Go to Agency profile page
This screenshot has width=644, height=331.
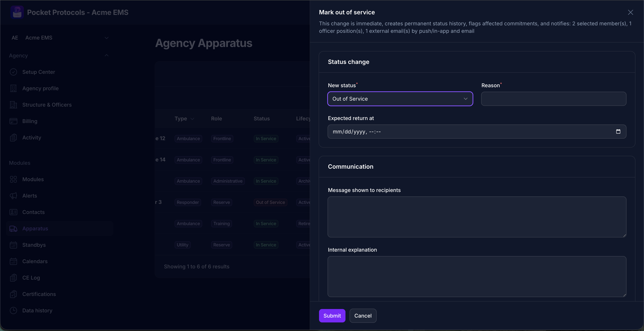click(40, 88)
